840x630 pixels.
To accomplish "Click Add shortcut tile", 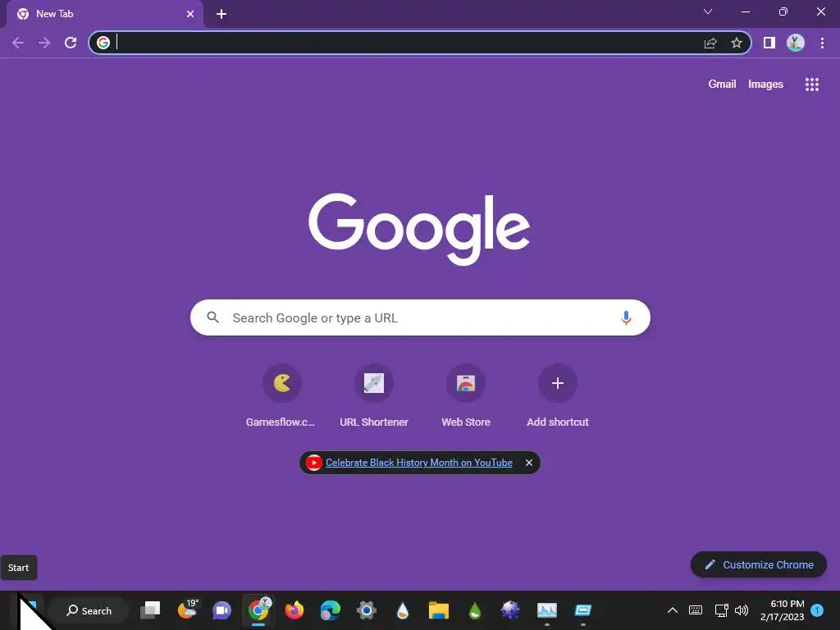I will 558,395.
